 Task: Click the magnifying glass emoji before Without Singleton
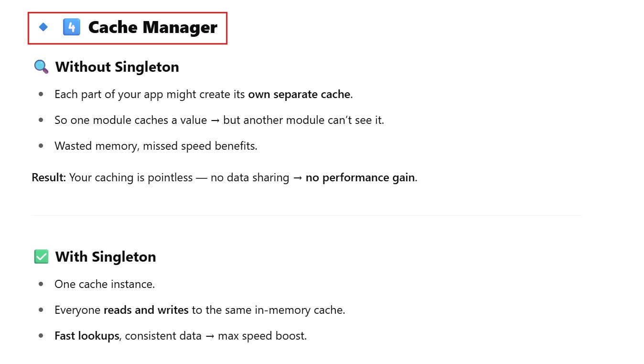(42, 66)
